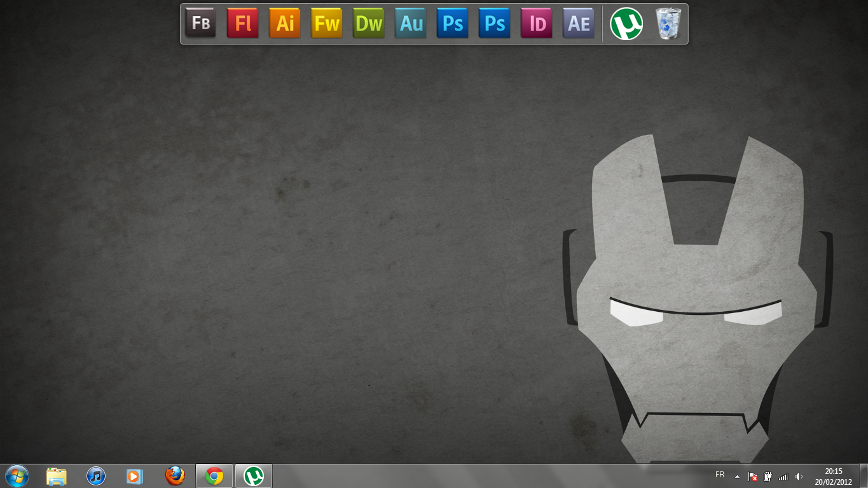Open After Effects (AE) dock icon
This screenshot has width=868, height=488.
pyautogui.click(x=579, y=24)
